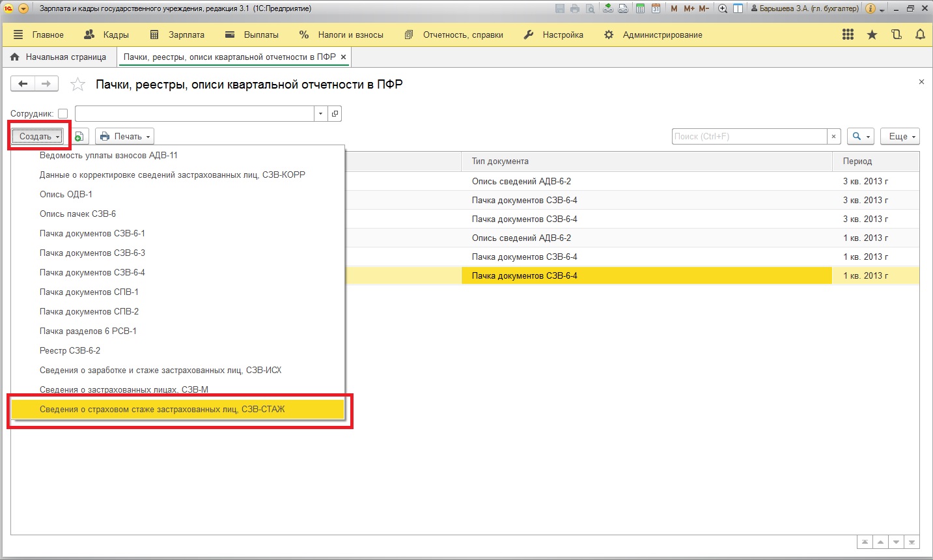The height and width of the screenshot is (560, 933).
Task: Open the history scroll icon
Action: 897,35
